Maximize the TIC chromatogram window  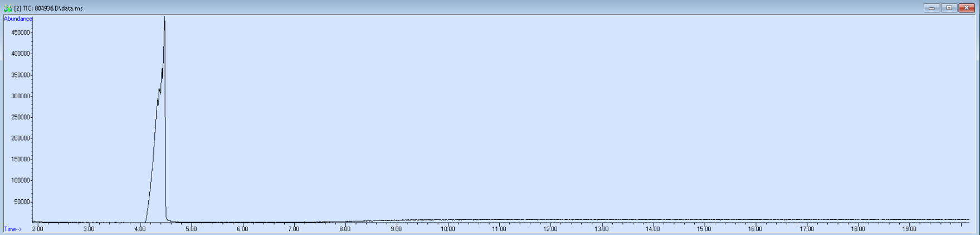point(949,8)
